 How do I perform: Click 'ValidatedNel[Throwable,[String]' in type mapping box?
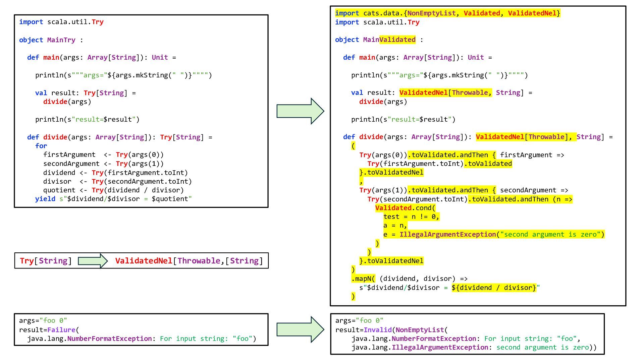pyautogui.click(x=189, y=261)
